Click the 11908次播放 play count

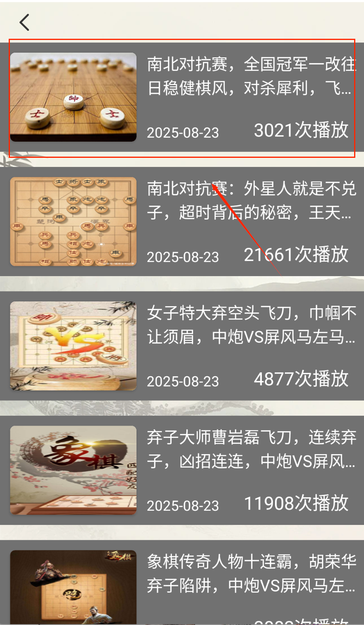coord(296,504)
